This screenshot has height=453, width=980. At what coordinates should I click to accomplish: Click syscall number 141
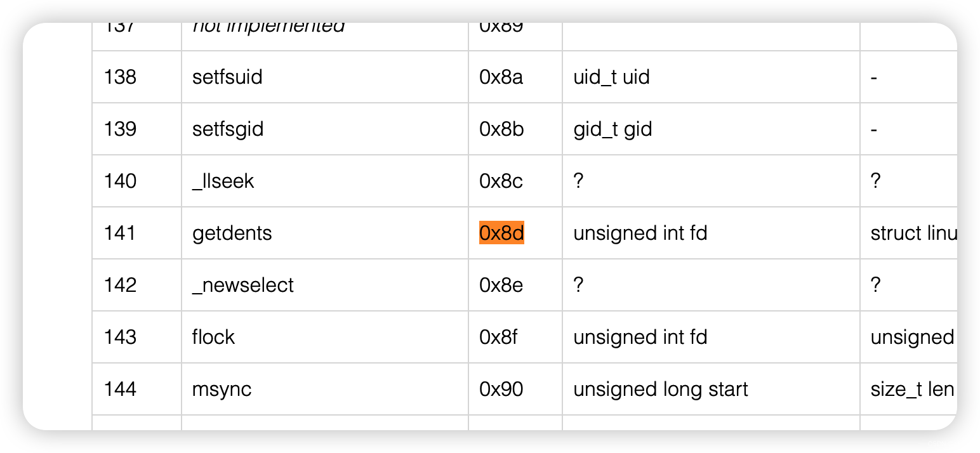pos(120,233)
